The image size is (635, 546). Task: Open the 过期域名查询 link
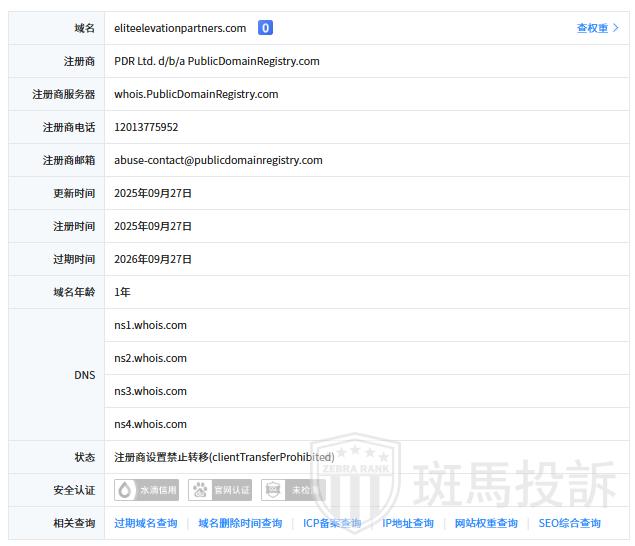pyautogui.click(x=145, y=523)
